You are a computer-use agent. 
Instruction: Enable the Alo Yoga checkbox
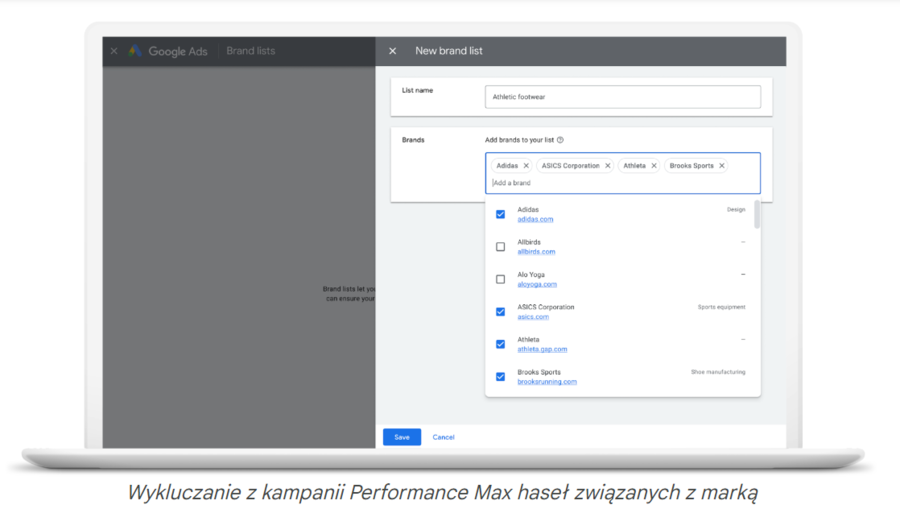pos(501,279)
